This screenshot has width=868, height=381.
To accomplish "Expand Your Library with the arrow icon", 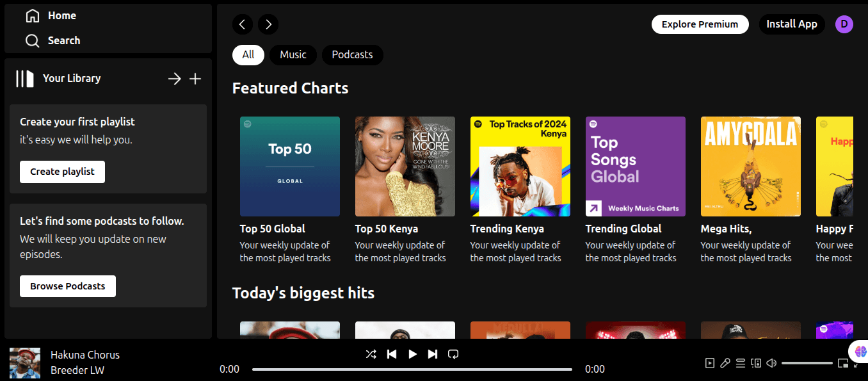I will [x=174, y=79].
